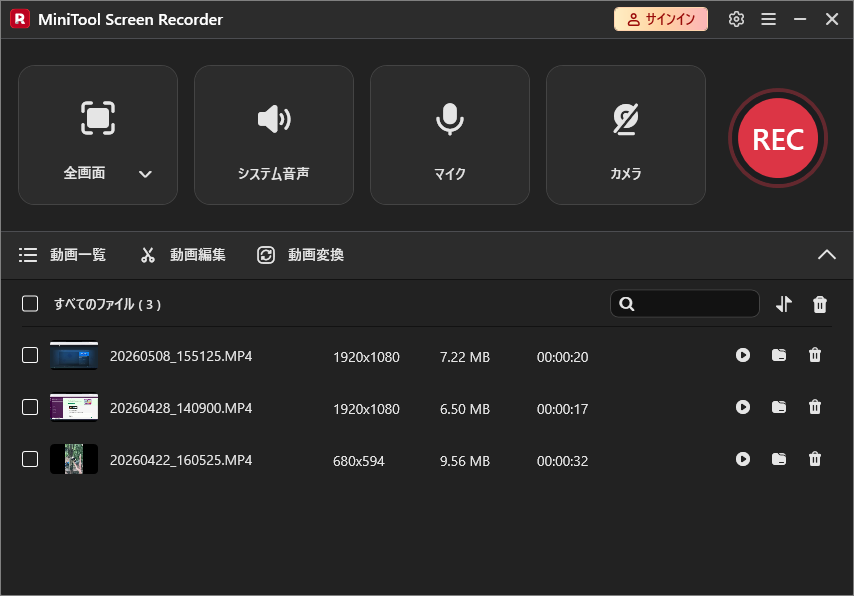Click the scissors icon beside 動画編集

point(148,255)
